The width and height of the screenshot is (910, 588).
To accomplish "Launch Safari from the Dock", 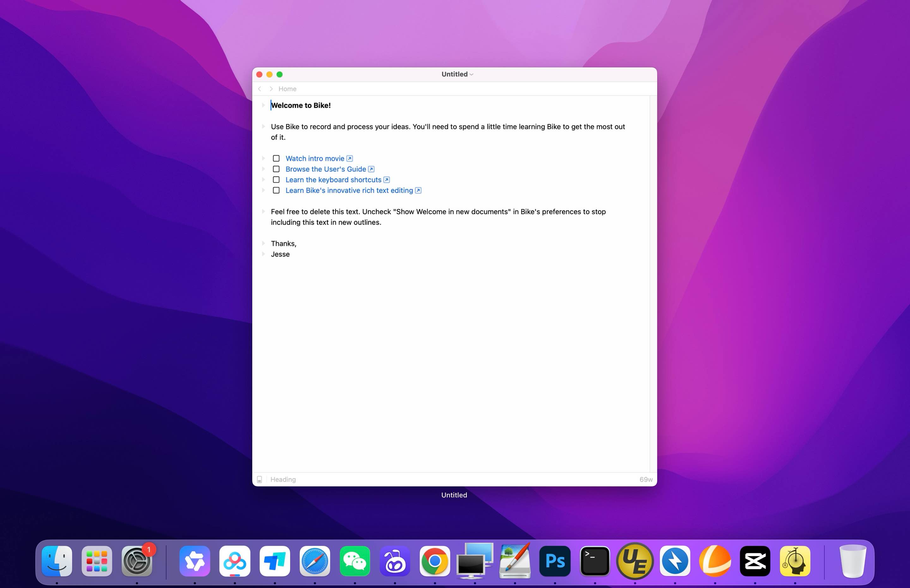I will pos(315,561).
